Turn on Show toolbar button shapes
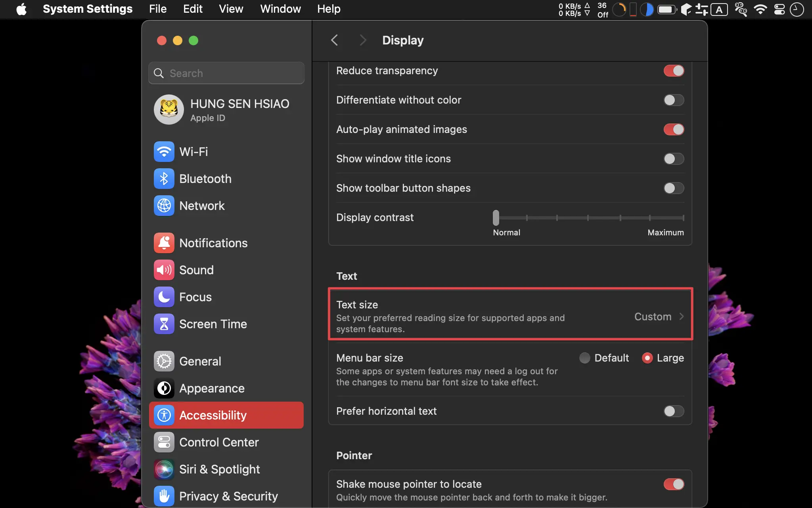Viewport: 812px width, 508px height. [674, 188]
